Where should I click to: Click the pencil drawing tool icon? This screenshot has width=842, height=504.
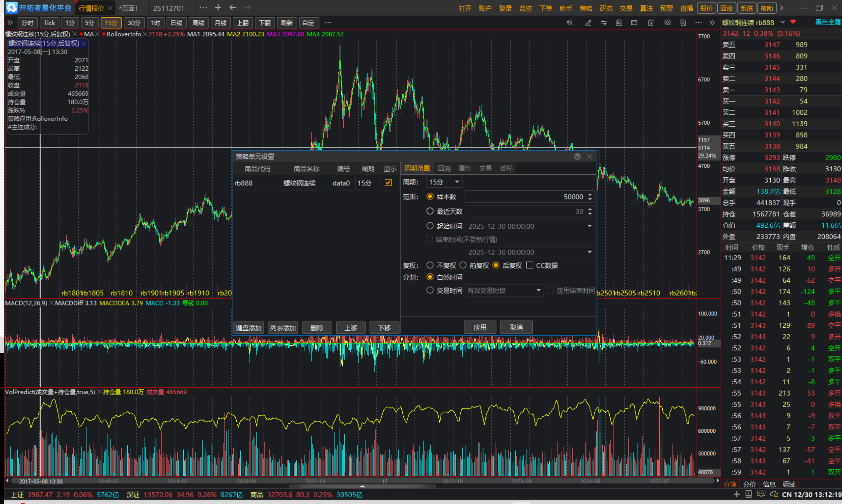pyautogui.click(x=588, y=23)
